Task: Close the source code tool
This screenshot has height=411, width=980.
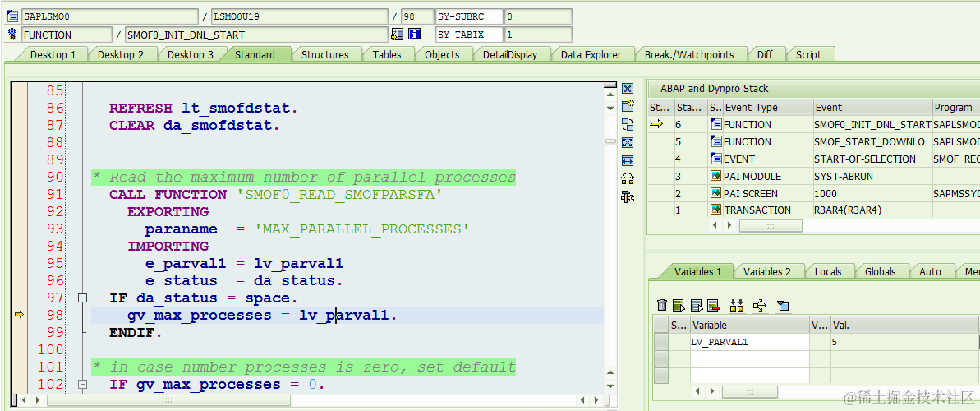Action: click(x=628, y=89)
